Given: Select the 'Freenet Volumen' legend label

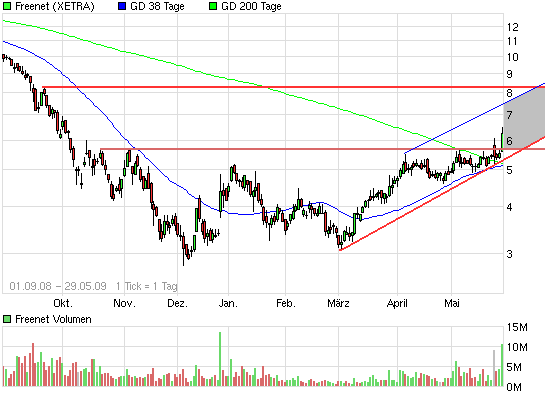Looking at the screenshot, I should pos(53,319).
